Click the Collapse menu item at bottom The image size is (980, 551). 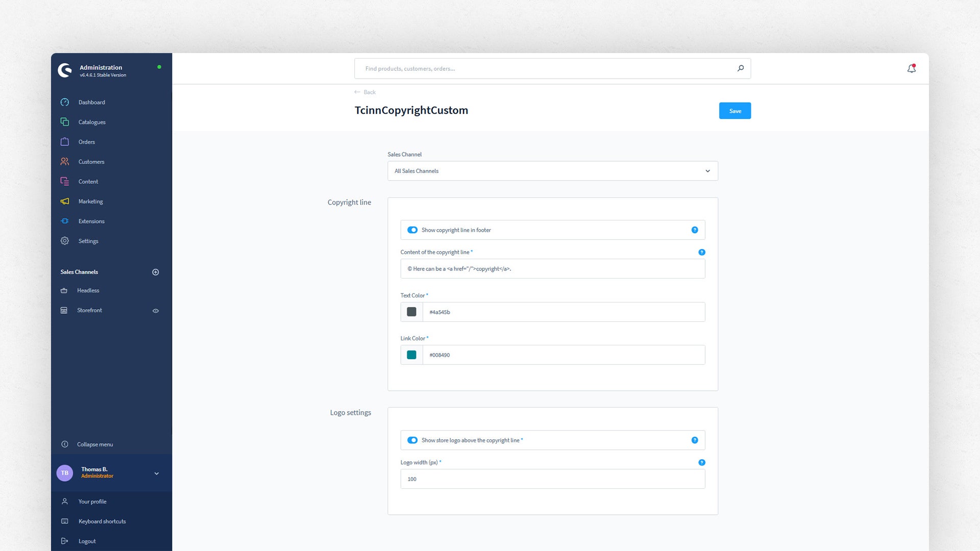click(x=95, y=444)
